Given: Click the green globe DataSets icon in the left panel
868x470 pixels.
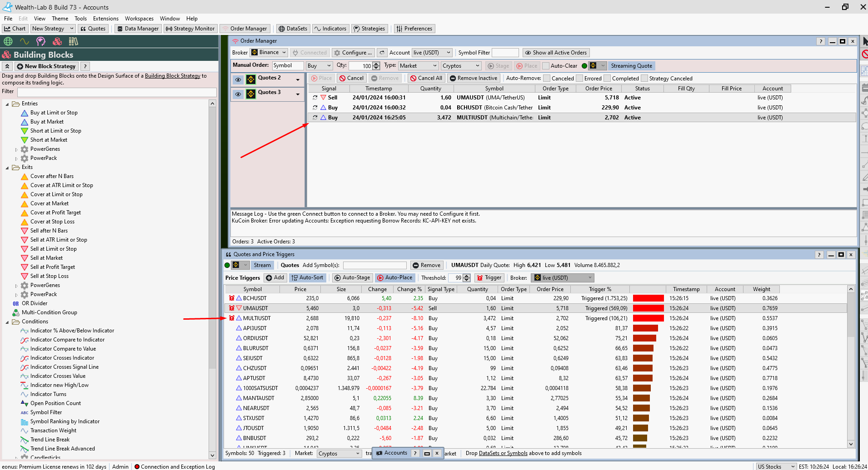Looking at the screenshot, I should coord(8,41).
